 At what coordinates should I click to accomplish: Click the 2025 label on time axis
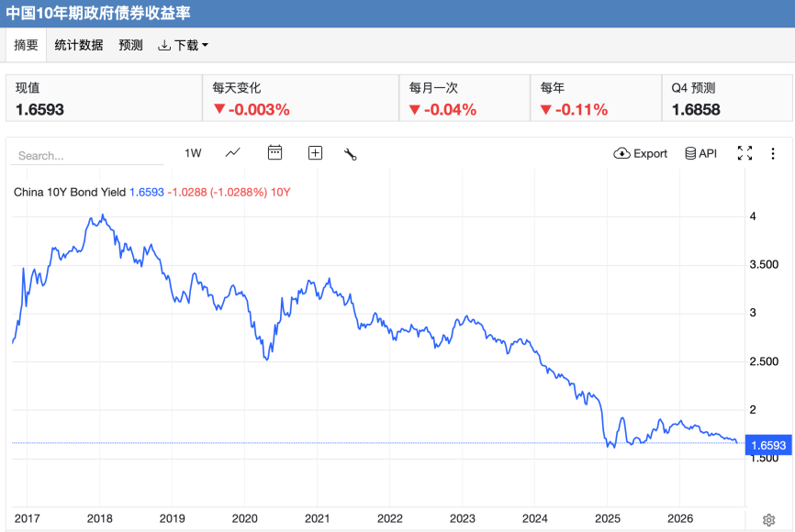coord(608,519)
